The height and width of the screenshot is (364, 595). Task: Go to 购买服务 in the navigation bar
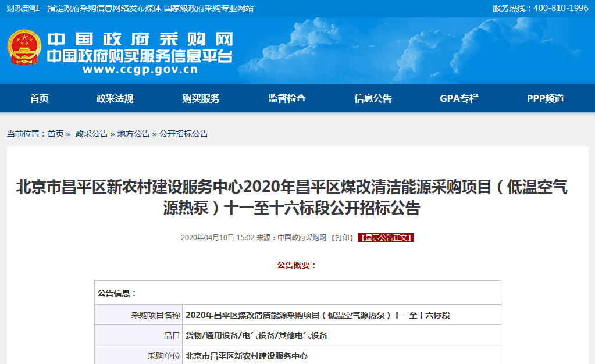pyautogui.click(x=201, y=98)
